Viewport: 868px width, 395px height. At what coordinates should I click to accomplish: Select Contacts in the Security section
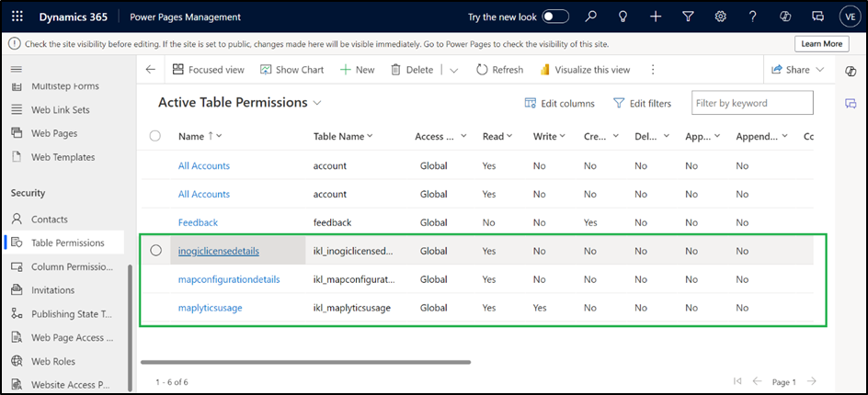pos(50,220)
